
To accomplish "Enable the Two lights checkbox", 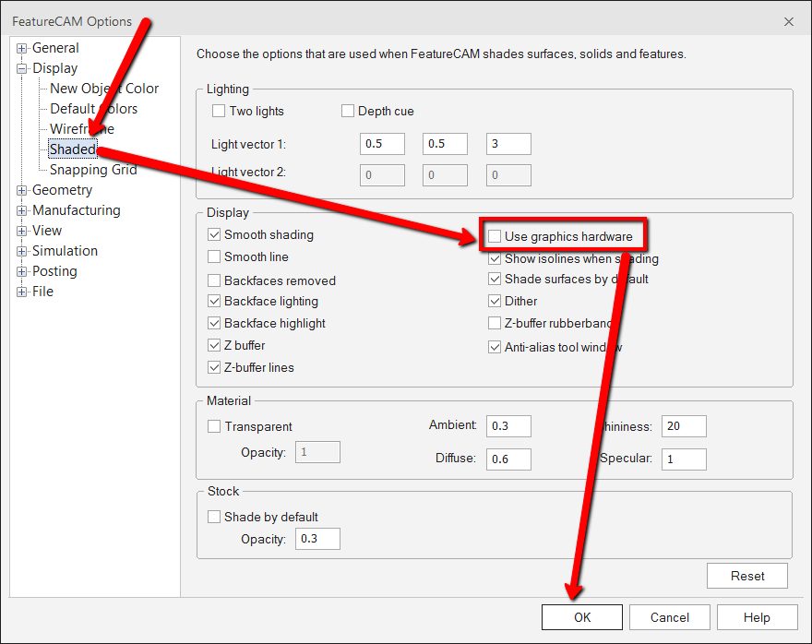I will coord(219,112).
